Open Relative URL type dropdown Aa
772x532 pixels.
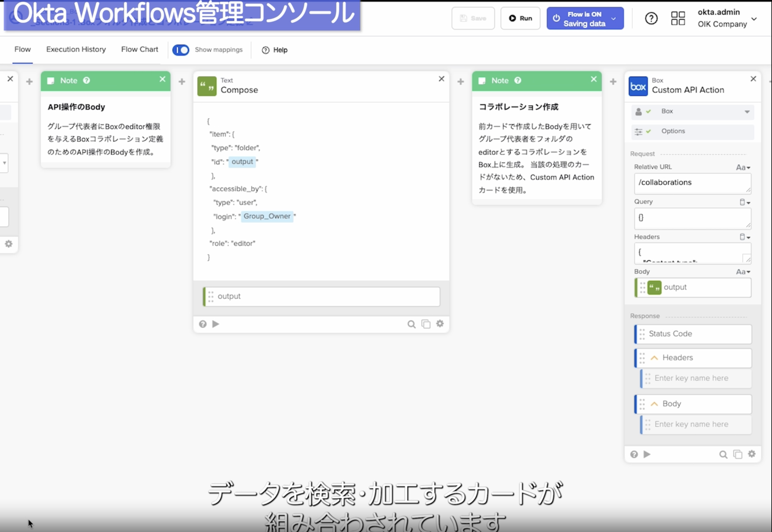pyautogui.click(x=743, y=167)
